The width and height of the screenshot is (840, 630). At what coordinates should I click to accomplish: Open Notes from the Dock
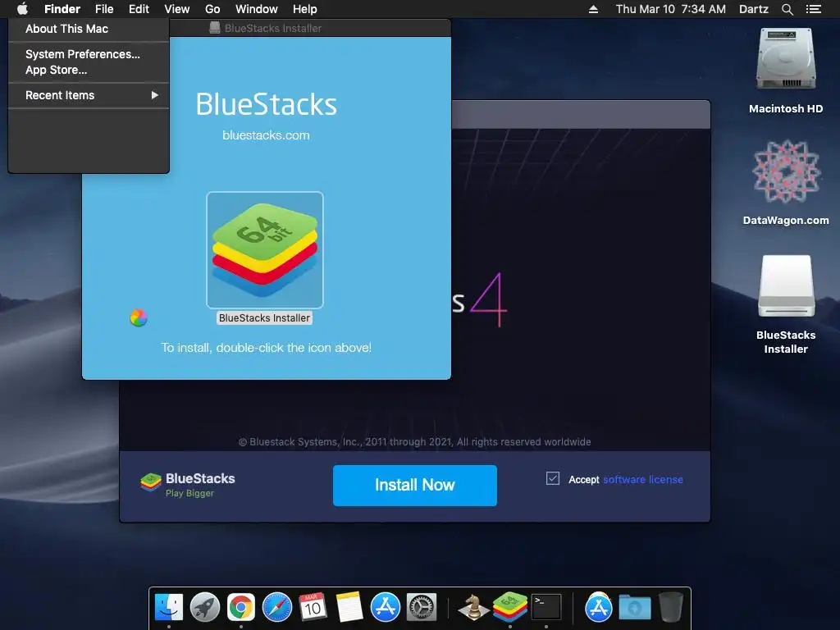(349, 607)
